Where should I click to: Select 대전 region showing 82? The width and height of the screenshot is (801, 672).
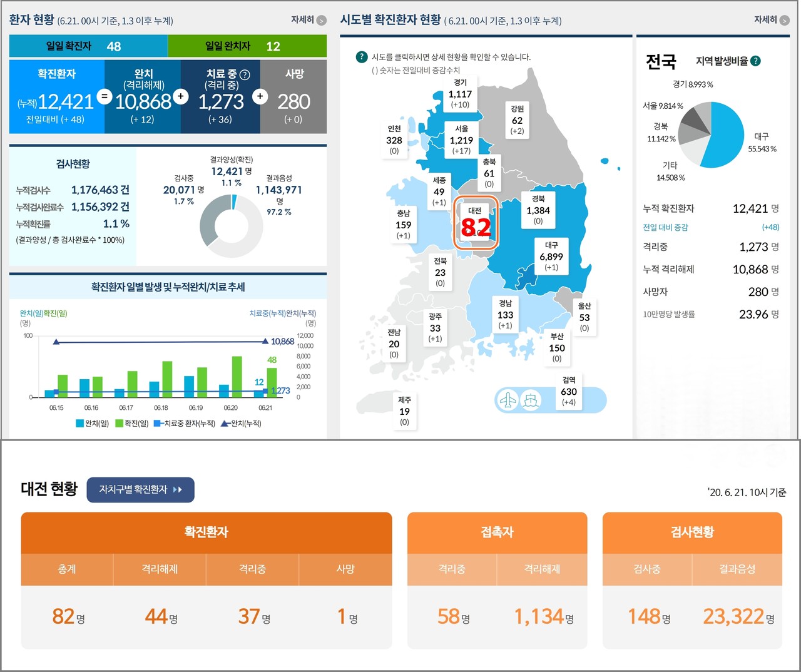476,223
